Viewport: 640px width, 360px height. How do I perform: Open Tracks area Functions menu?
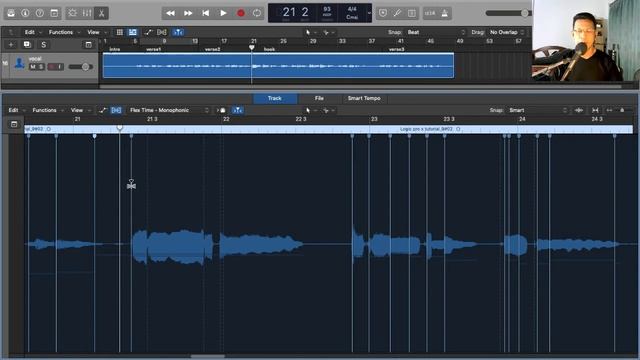[x=61, y=32]
